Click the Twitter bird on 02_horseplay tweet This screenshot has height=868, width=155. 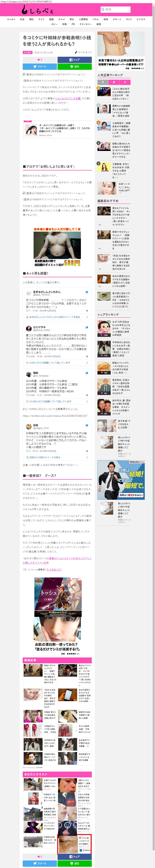click(87, 373)
